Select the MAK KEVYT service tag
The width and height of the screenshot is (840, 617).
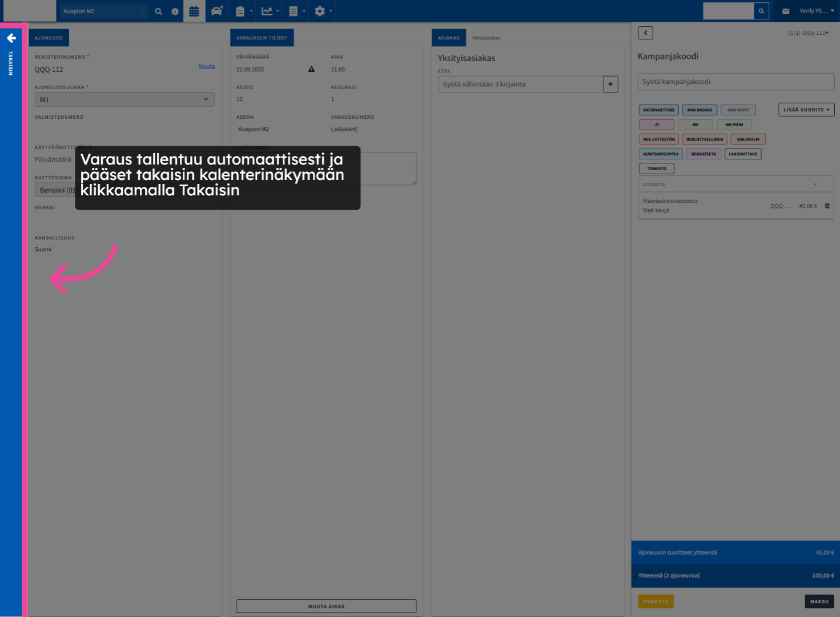pos(738,110)
